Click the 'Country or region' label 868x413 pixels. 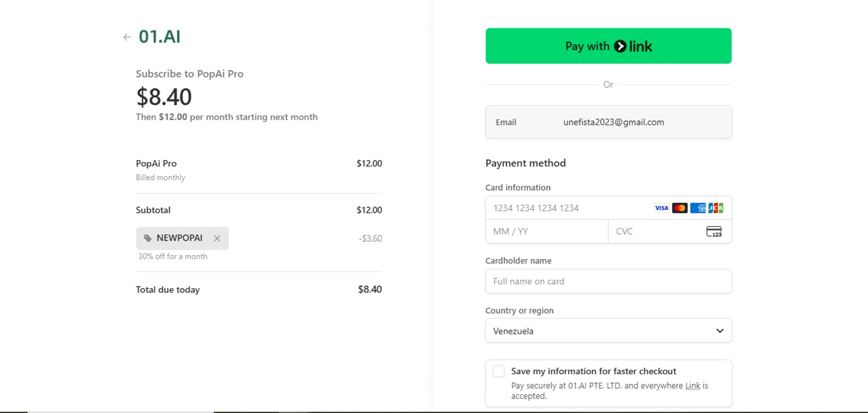[x=520, y=311]
